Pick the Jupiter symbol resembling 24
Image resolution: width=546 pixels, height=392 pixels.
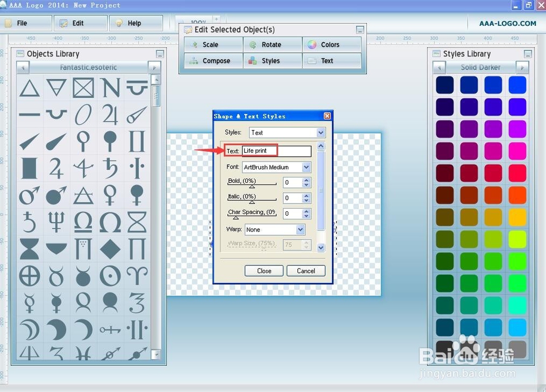[110, 115]
